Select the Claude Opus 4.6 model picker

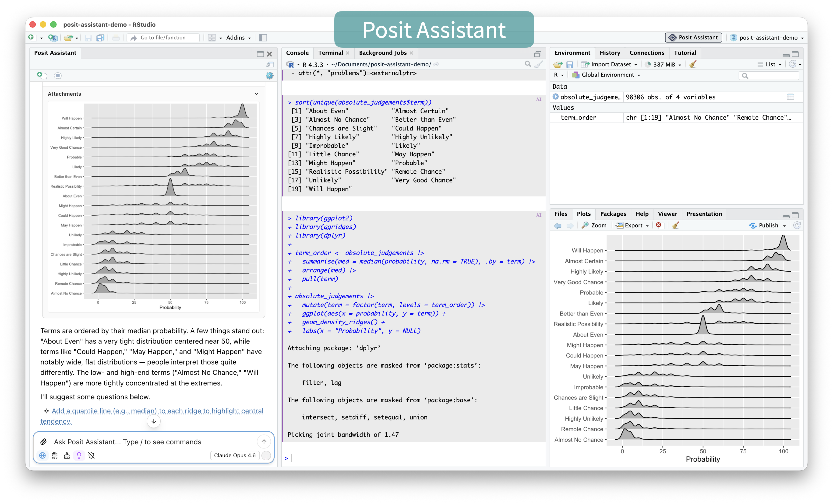(235, 455)
